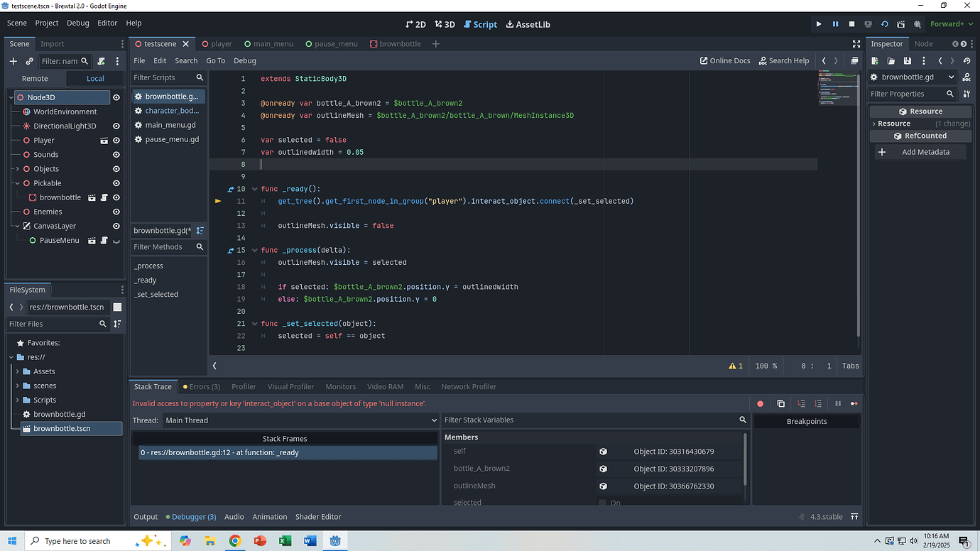980x551 pixels.
Task: Switch to the Errors (3) tab
Action: (x=201, y=386)
